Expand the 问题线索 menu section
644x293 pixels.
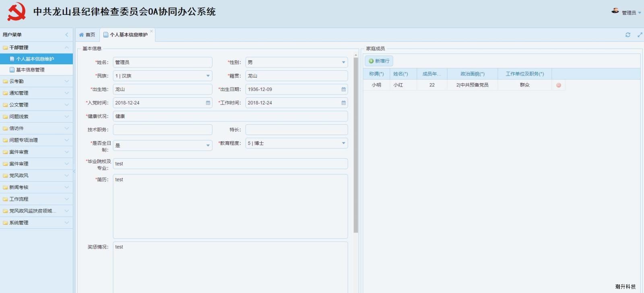(x=67, y=117)
